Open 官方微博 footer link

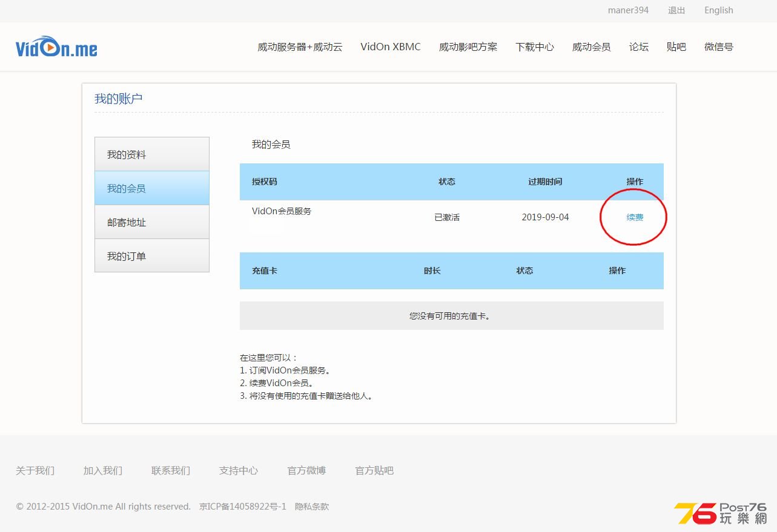tap(306, 470)
